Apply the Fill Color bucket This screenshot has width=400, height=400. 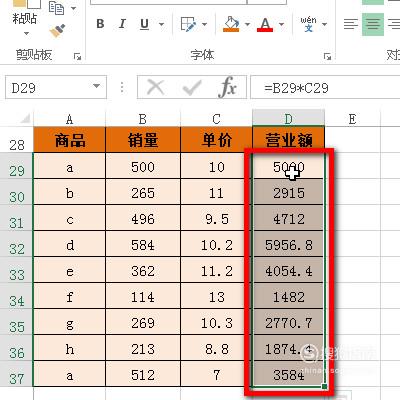(231, 24)
